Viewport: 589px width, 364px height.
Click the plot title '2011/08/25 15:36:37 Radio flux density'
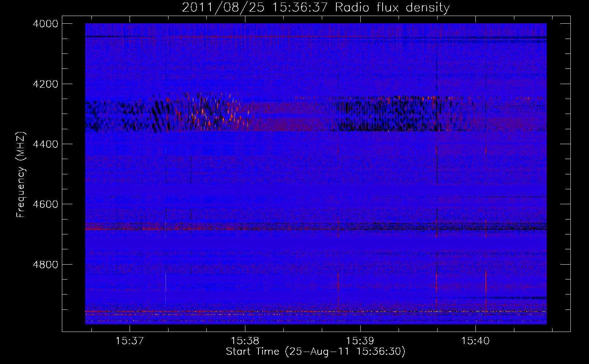click(316, 8)
